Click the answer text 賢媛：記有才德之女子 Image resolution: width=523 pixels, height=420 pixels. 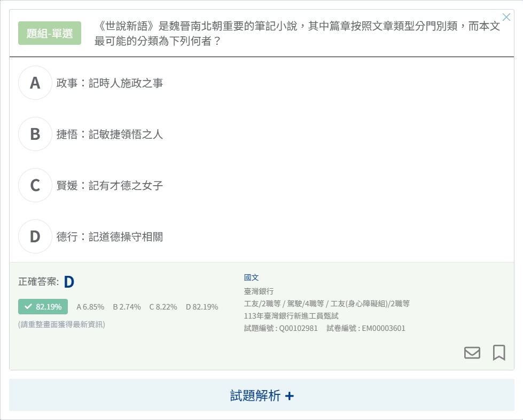110,186
